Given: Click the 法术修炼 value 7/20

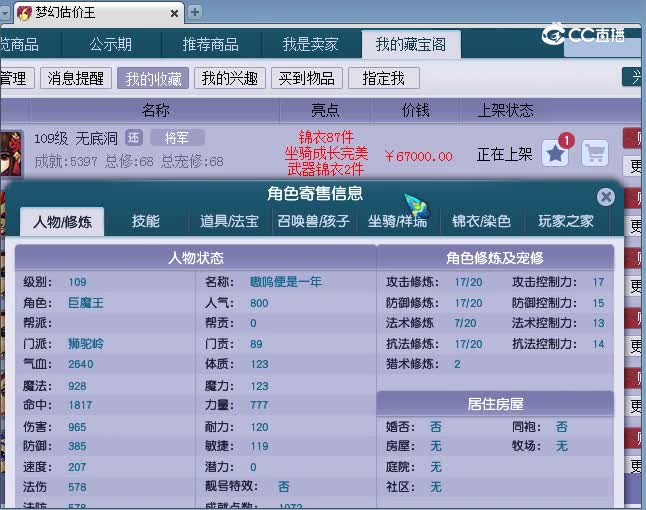Looking at the screenshot, I should 465,323.
